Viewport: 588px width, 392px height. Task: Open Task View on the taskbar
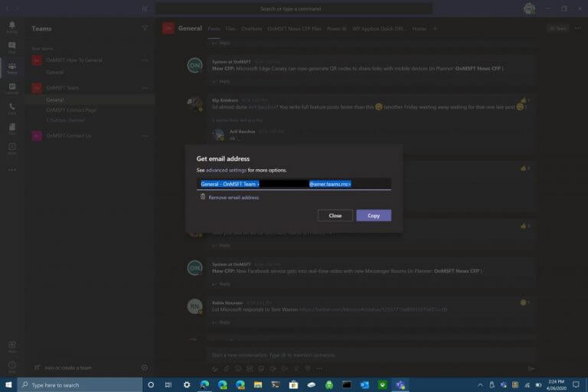click(168, 385)
